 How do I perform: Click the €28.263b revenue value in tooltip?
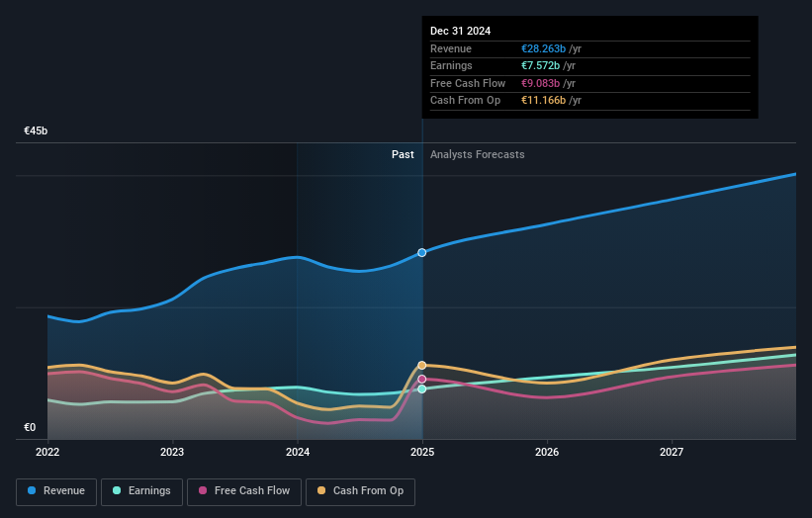(543, 48)
